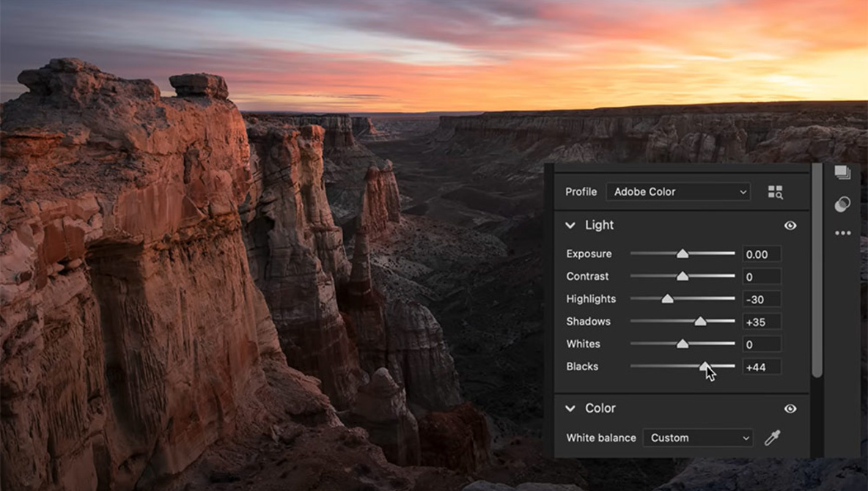Open the Adobe Color profile dropdown
Screen dimensions: 868x491
click(x=678, y=191)
